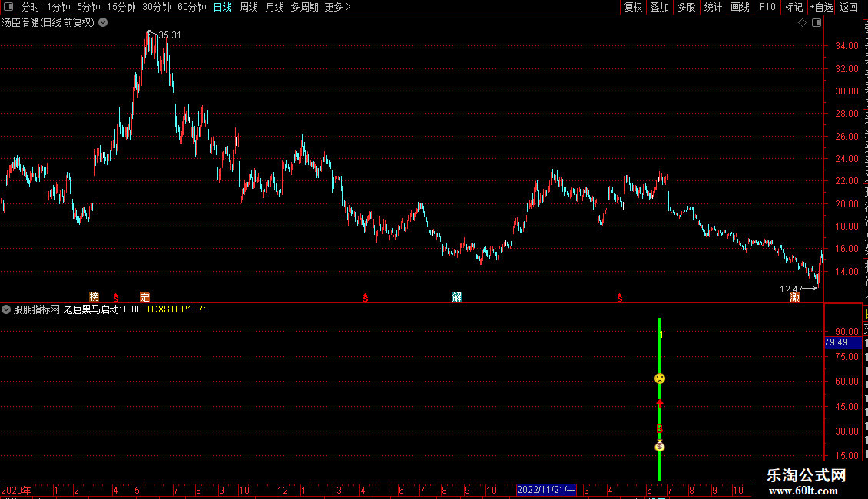Image resolution: width=868 pixels, height=499 pixels.
Task: Select the 15分钟 period
Action: (121, 7)
